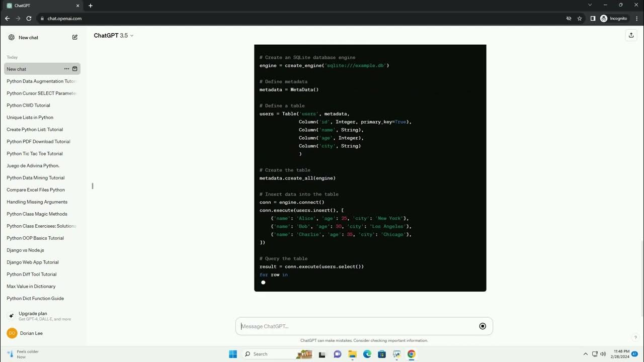Open clock showing 11:48 PM

[619, 354]
